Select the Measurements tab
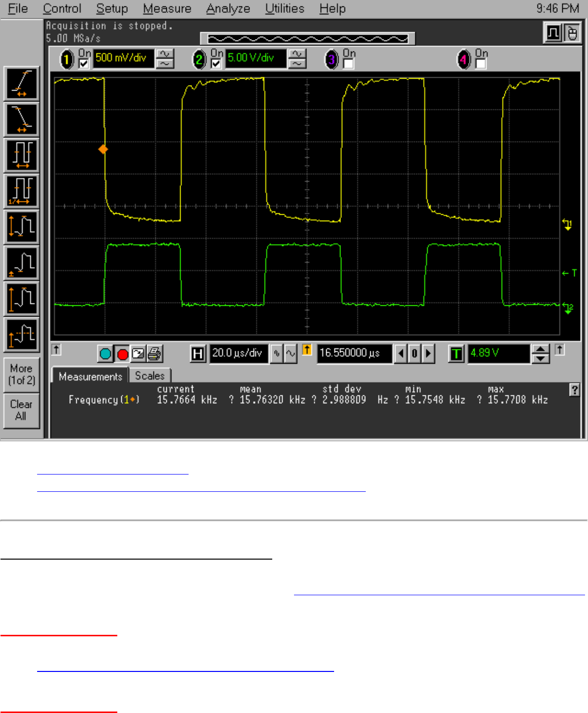 coord(90,376)
